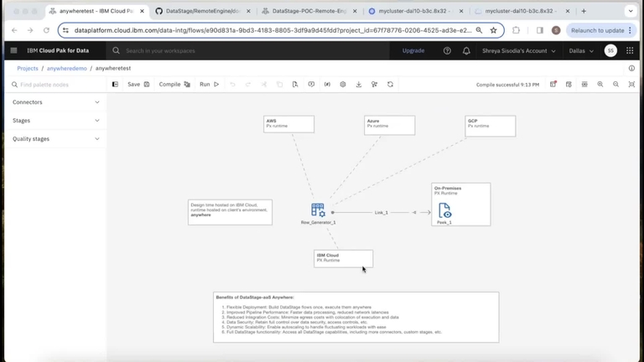Open the flow settings gear icon
This screenshot has width=644, height=362.
342,85
